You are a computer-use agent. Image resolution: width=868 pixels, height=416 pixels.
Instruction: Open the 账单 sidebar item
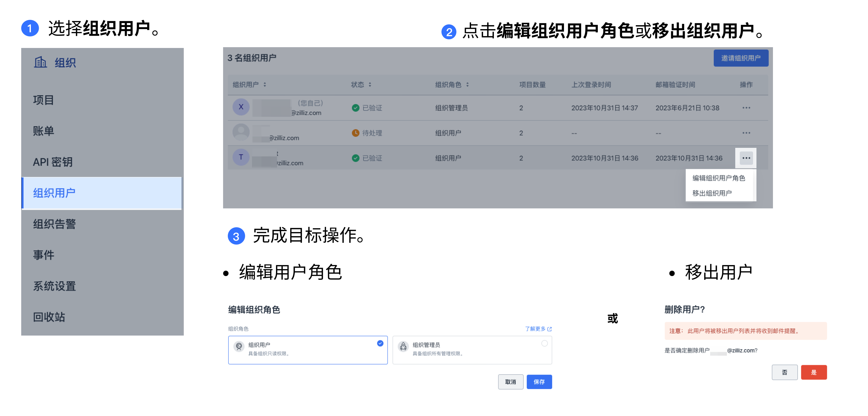43,131
